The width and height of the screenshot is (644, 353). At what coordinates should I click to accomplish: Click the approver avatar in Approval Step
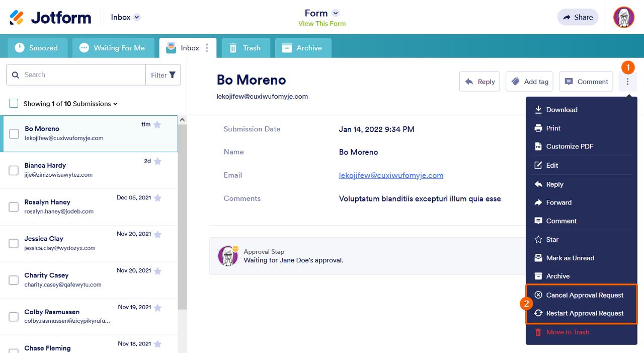click(x=228, y=256)
